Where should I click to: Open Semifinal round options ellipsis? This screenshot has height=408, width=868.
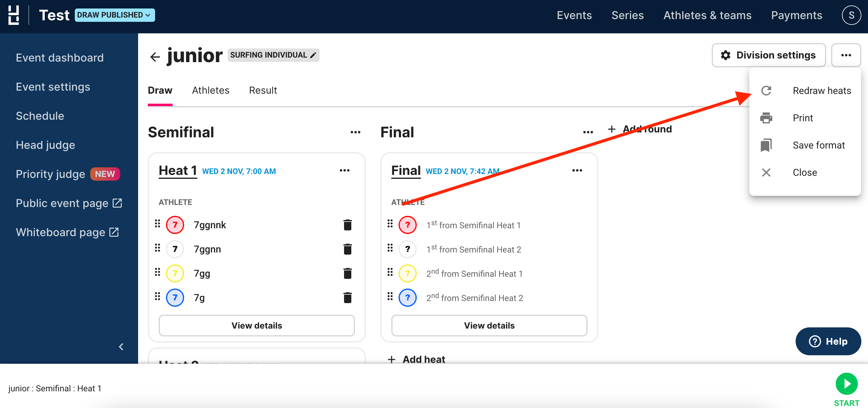[x=356, y=132]
